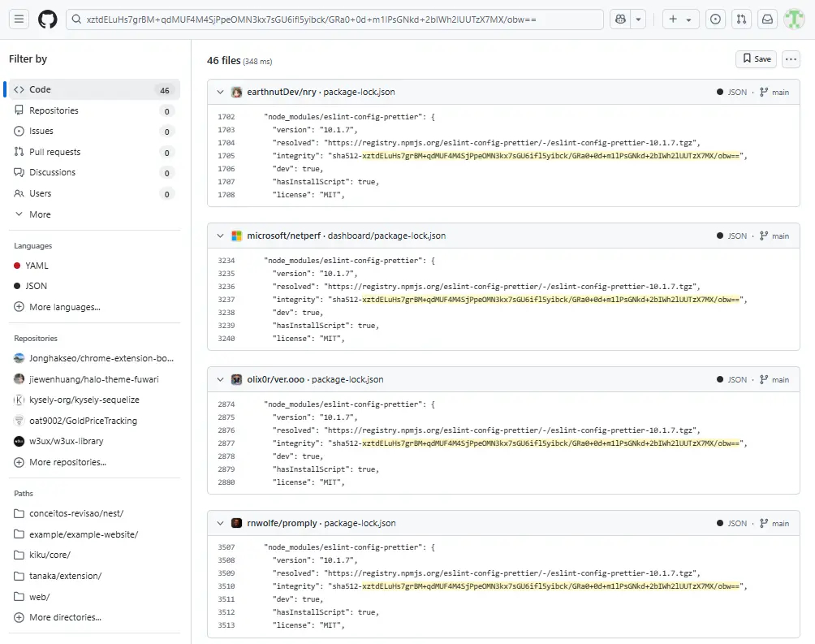Open the notifications inbox icon
This screenshot has height=644, width=815.
pyautogui.click(x=766, y=19)
